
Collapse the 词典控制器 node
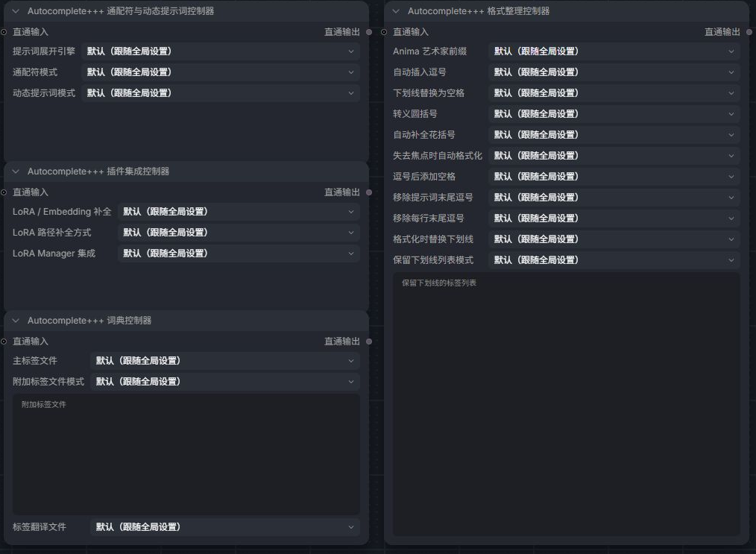click(x=16, y=320)
